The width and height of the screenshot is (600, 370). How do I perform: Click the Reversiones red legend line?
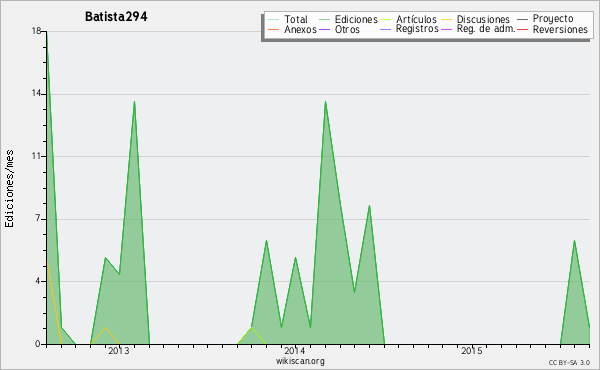[522, 29]
